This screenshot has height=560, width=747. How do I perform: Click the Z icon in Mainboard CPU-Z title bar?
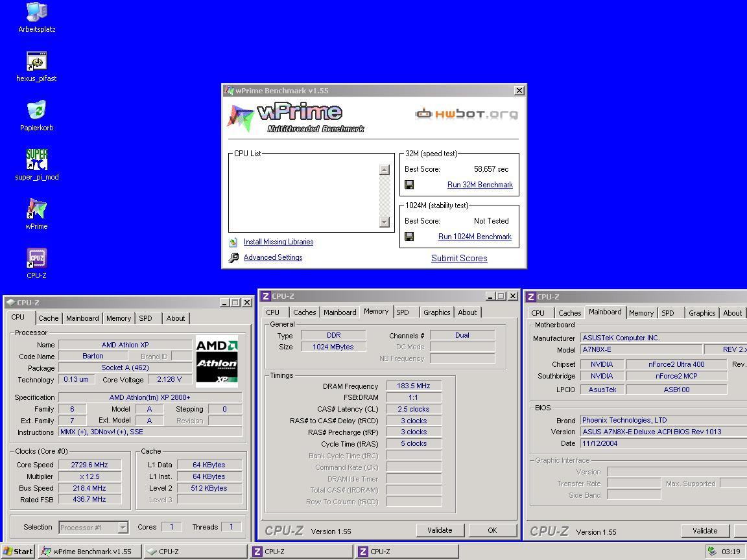coord(530,297)
